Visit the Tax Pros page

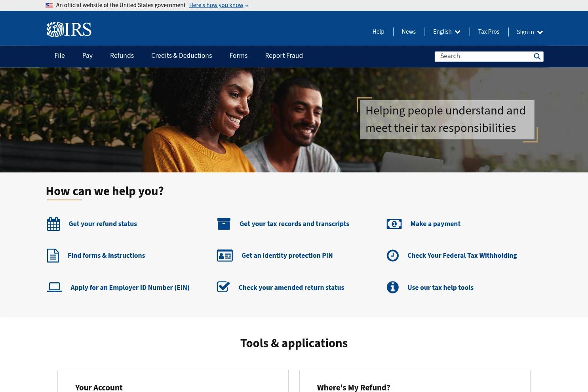point(489,32)
